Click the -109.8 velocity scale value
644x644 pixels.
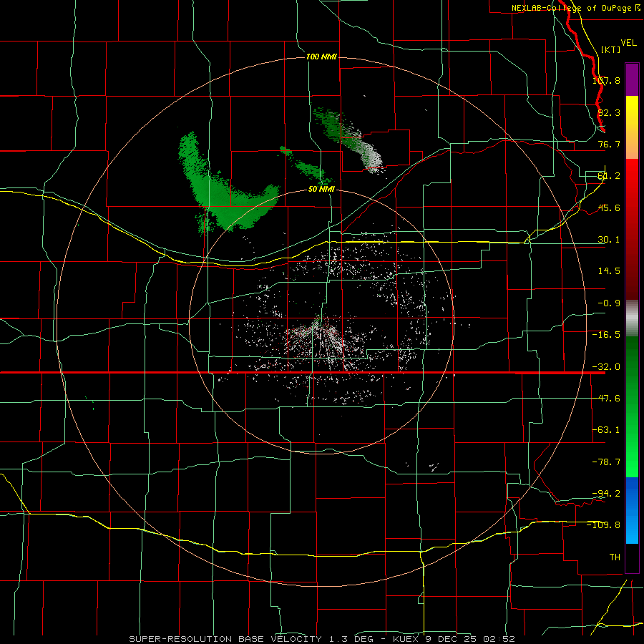click(x=604, y=525)
